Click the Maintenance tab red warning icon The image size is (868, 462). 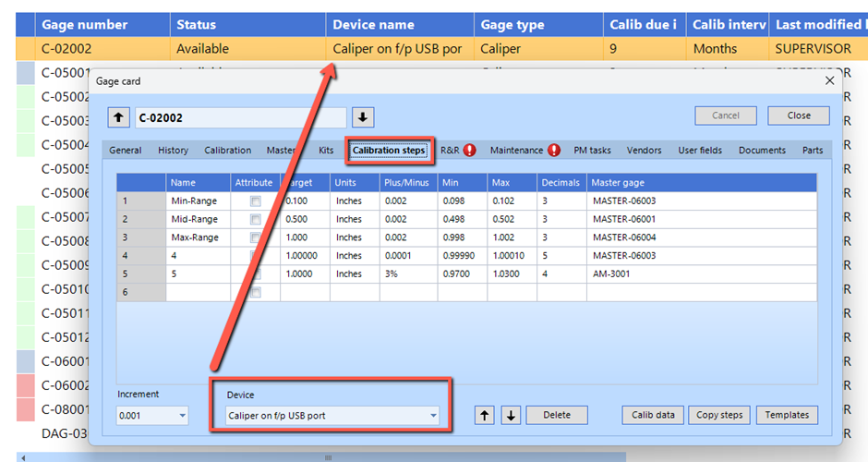[554, 151]
